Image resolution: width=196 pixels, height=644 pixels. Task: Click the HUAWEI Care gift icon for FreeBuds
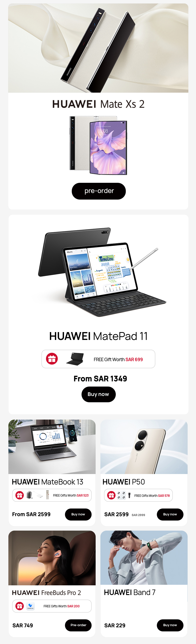click(30, 606)
